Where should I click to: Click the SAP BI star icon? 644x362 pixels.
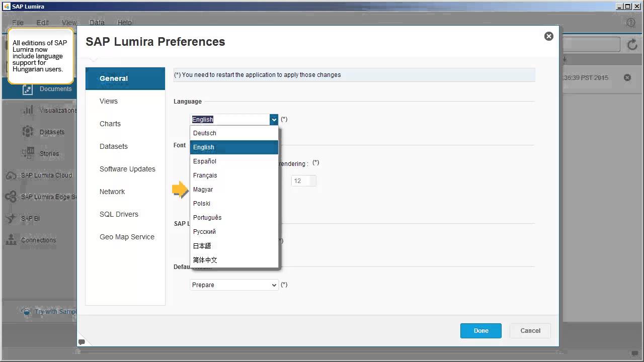[11, 219]
